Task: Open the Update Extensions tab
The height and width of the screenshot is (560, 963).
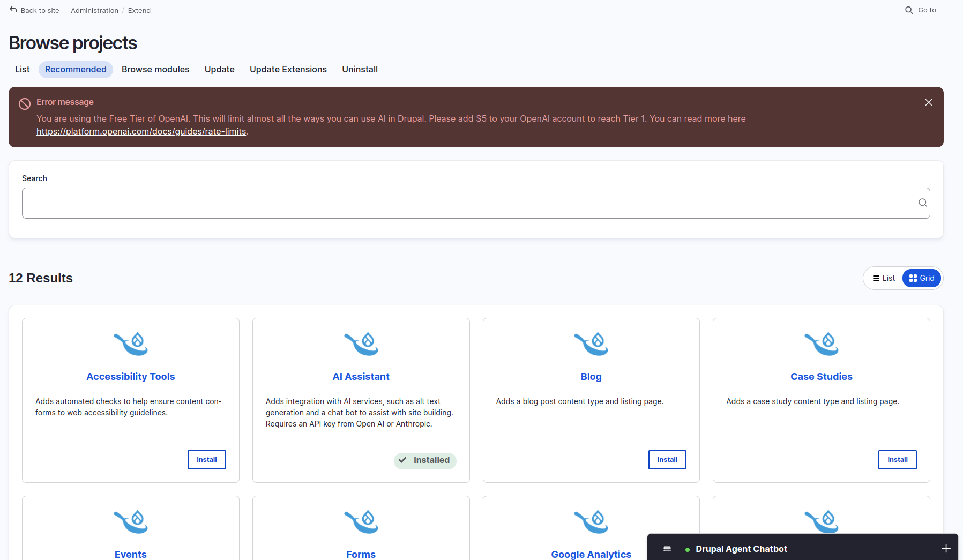Action: coord(288,70)
